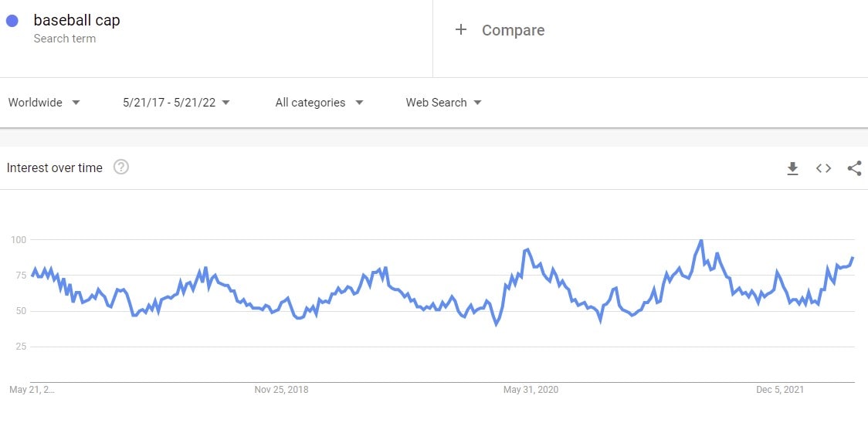Click the May 21 timeline start label
This screenshot has width=868, height=433.
coord(32,390)
